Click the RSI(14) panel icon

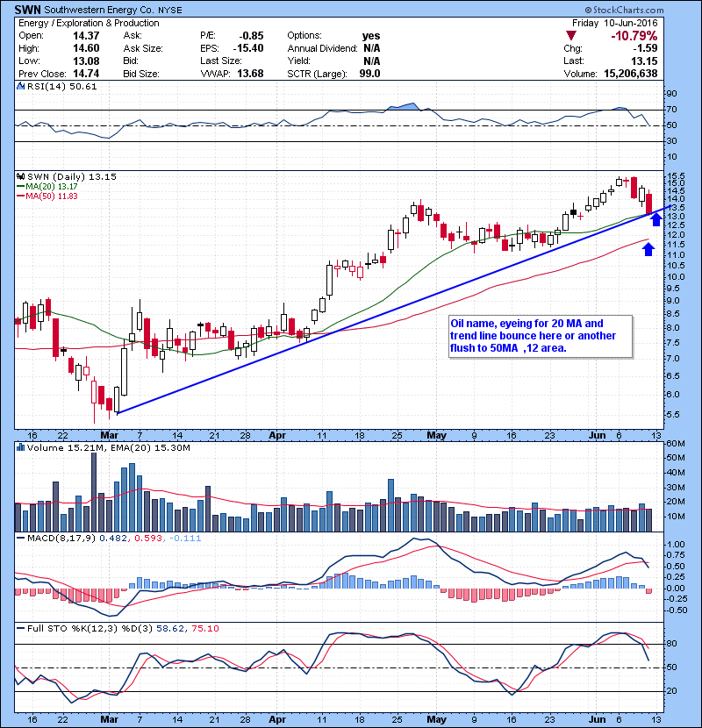click(20, 86)
